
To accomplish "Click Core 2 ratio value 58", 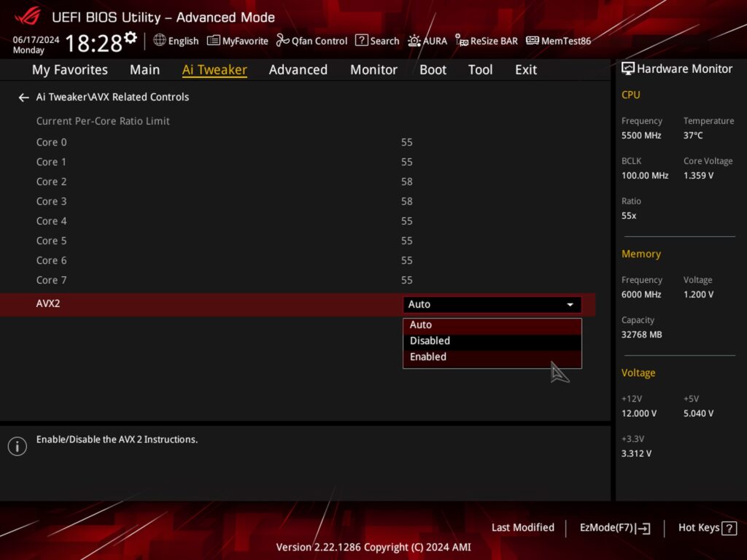I will point(406,182).
